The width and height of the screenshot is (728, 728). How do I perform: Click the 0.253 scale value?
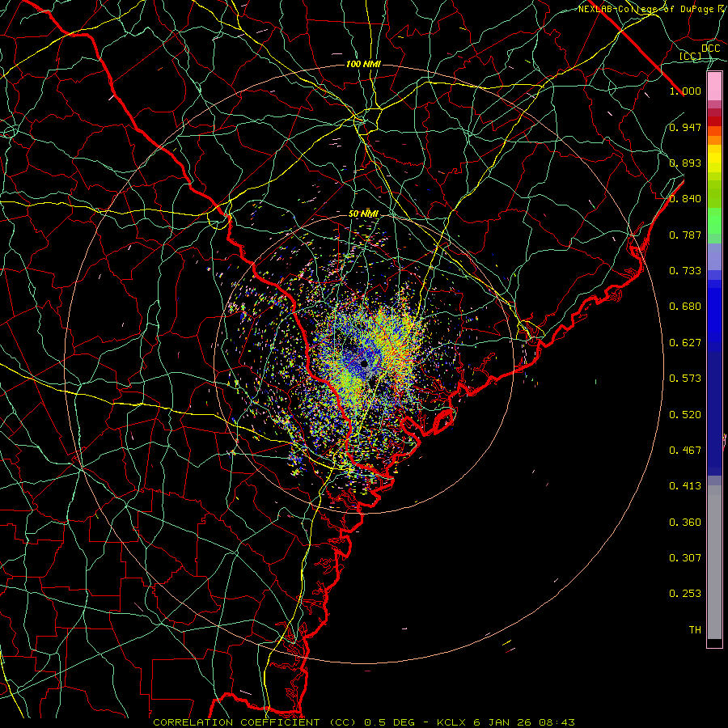685,594
